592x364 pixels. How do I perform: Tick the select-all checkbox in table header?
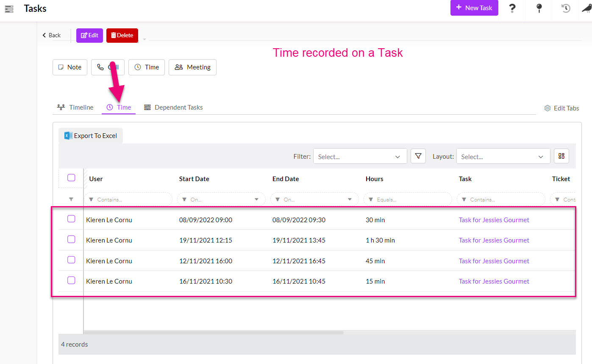71,178
